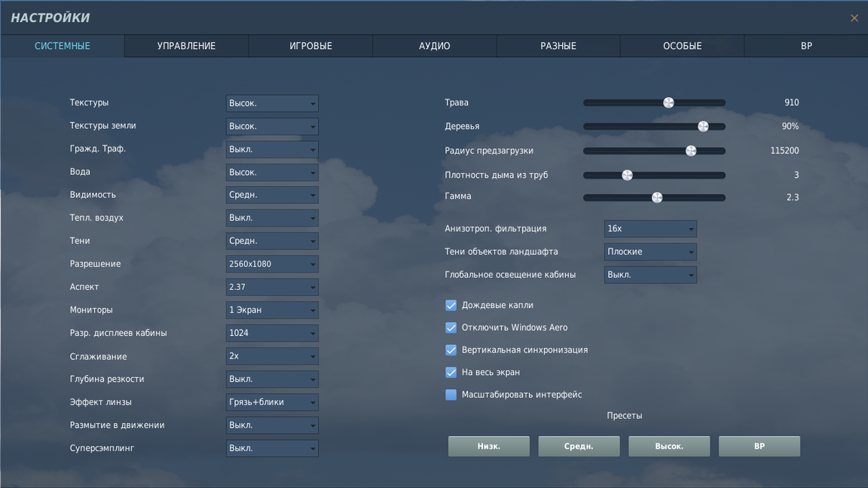Image resolution: width=868 pixels, height=488 pixels.
Task: Click the Плотность дыма из труб slider handle
Action: [x=627, y=175]
